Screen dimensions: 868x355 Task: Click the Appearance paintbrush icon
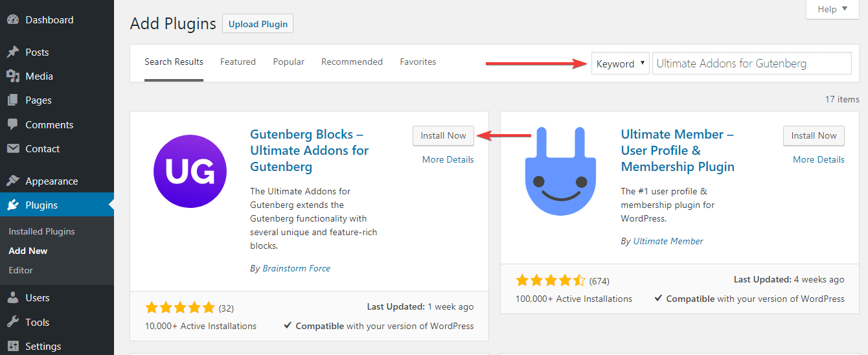point(13,181)
